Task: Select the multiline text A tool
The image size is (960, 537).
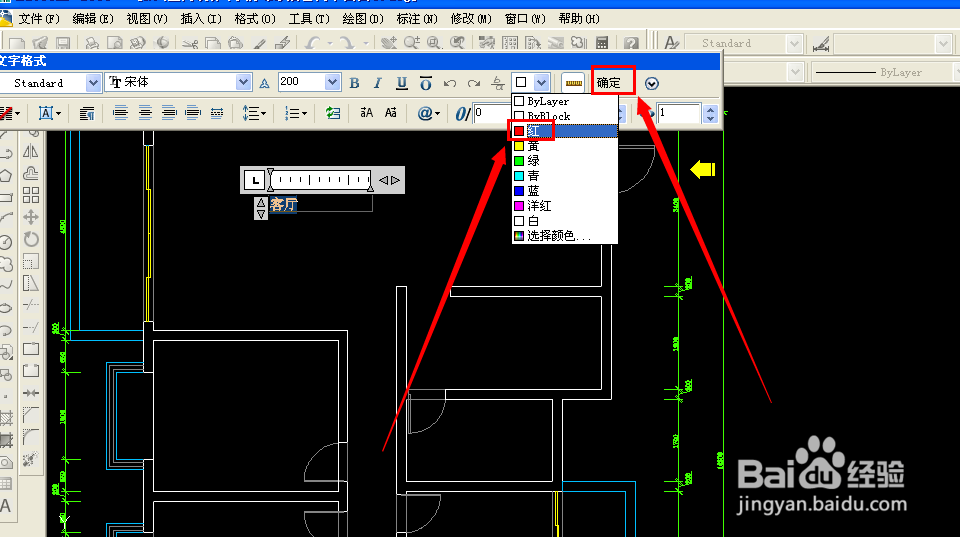Action: point(6,506)
